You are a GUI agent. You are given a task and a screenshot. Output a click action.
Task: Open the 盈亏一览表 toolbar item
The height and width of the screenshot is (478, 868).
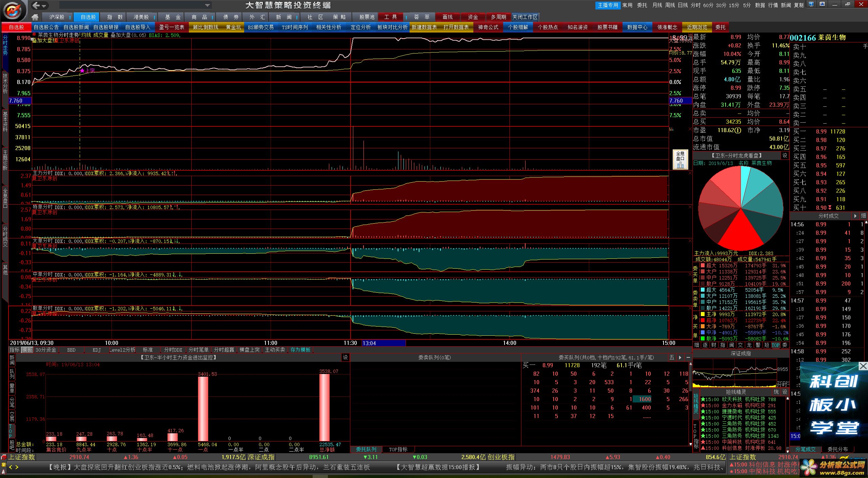[x=172, y=27]
